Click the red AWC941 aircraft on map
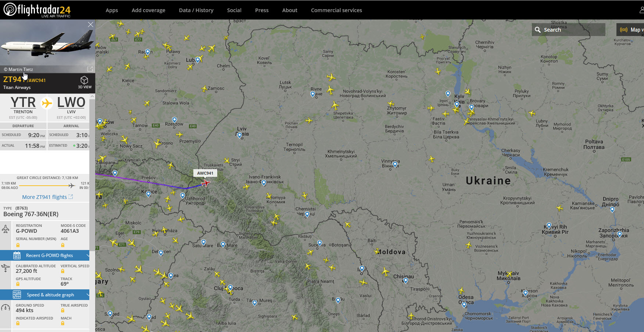The image size is (644, 332). (x=206, y=183)
